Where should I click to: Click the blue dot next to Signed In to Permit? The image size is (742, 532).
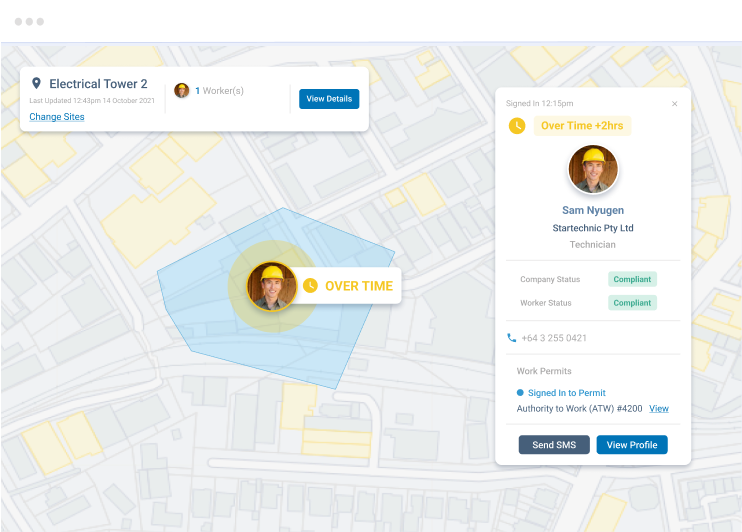pyautogui.click(x=520, y=392)
